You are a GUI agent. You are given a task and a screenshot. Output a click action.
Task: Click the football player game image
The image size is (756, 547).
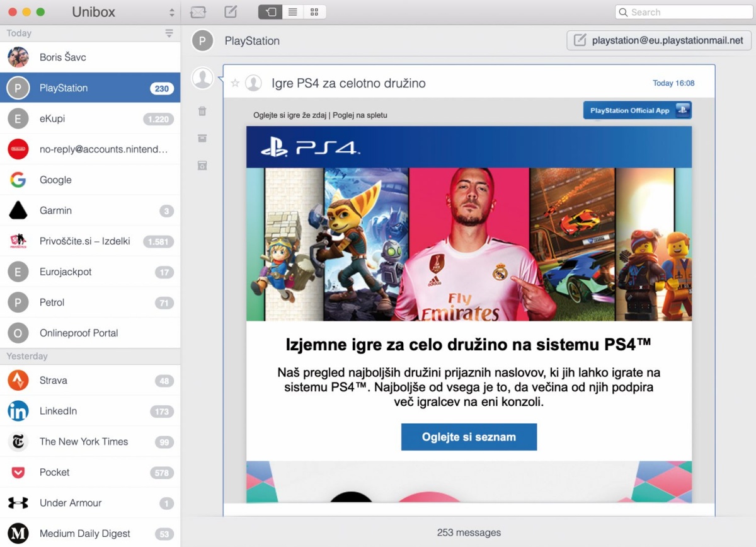[x=469, y=245]
